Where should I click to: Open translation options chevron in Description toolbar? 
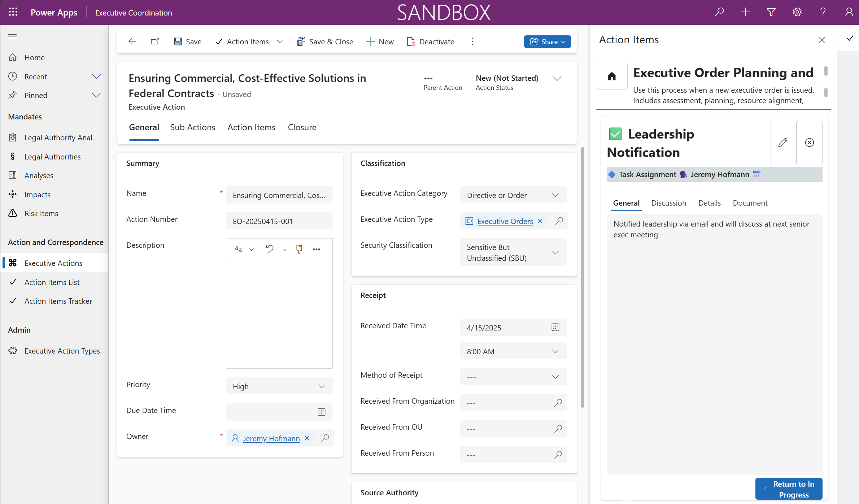252,250
